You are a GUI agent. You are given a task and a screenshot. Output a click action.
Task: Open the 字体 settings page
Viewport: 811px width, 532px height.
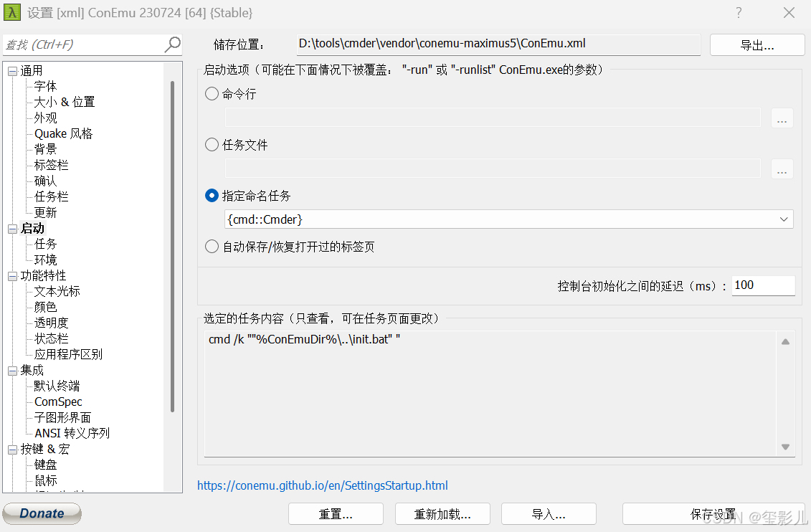(x=45, y=86)
